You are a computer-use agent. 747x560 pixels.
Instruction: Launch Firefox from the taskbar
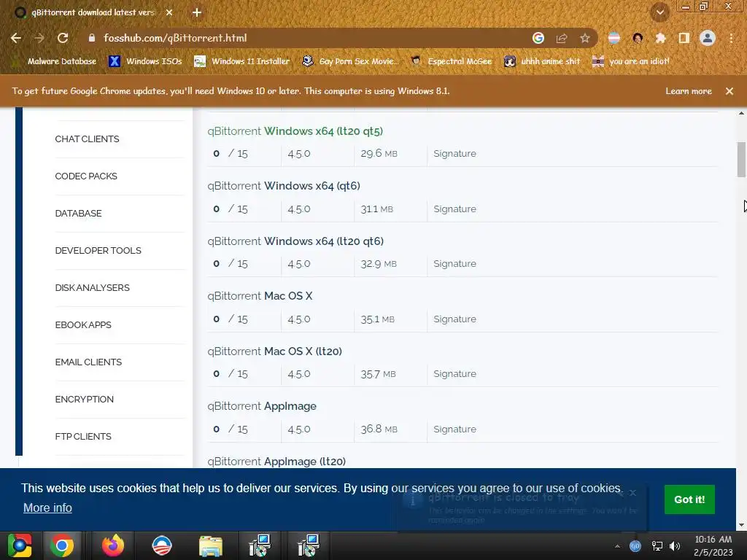(113, 545)
